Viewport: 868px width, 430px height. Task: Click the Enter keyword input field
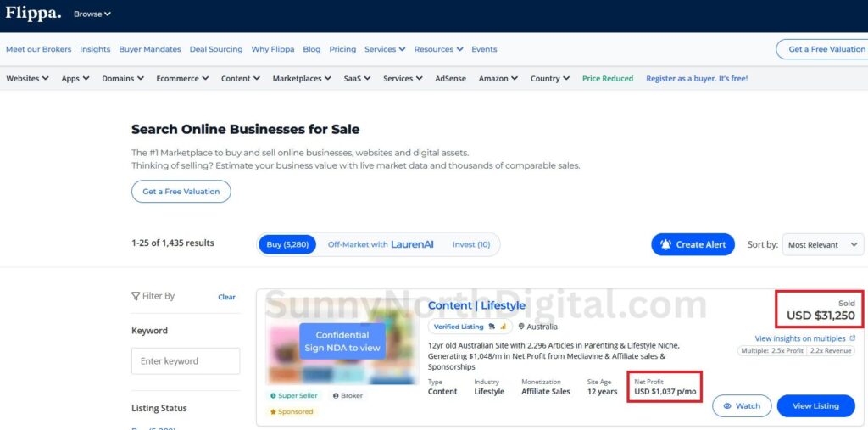pyautogui.click(x=186, y=361)
